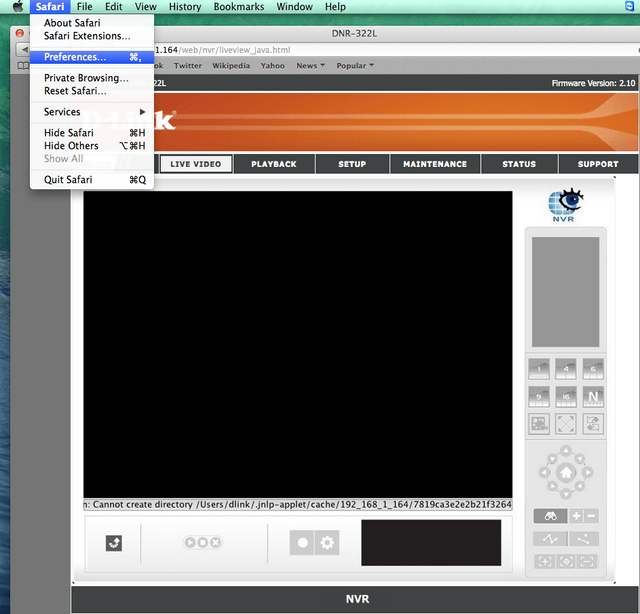Choose Preferences… from the Safari menu
This screenshot has width=640, height=614.
(x=92, y=57)
